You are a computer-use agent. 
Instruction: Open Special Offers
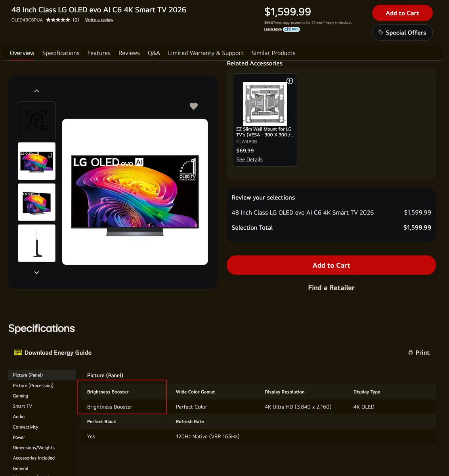pos(402,33)
